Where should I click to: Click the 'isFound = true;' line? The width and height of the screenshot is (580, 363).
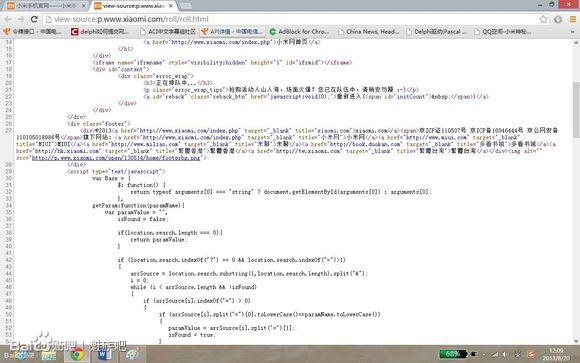click(192, 335)
